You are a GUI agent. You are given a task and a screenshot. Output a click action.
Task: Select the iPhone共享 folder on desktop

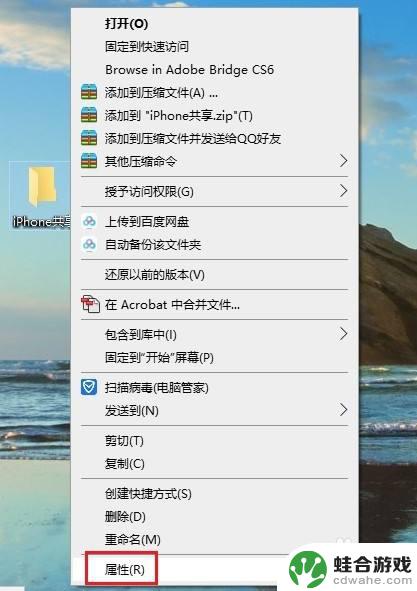[x=41, y=196]
